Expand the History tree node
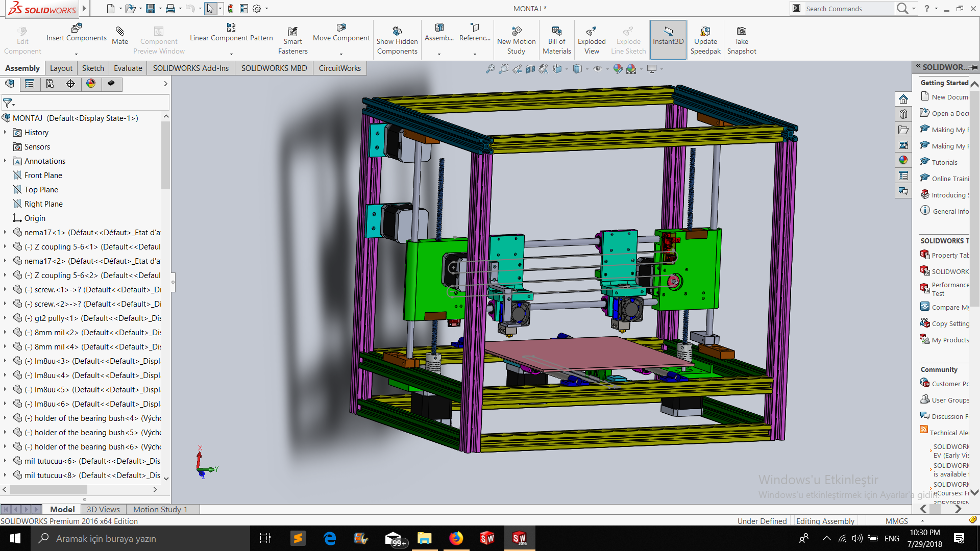This screenshot has height=551, width=980. [5, 132]
